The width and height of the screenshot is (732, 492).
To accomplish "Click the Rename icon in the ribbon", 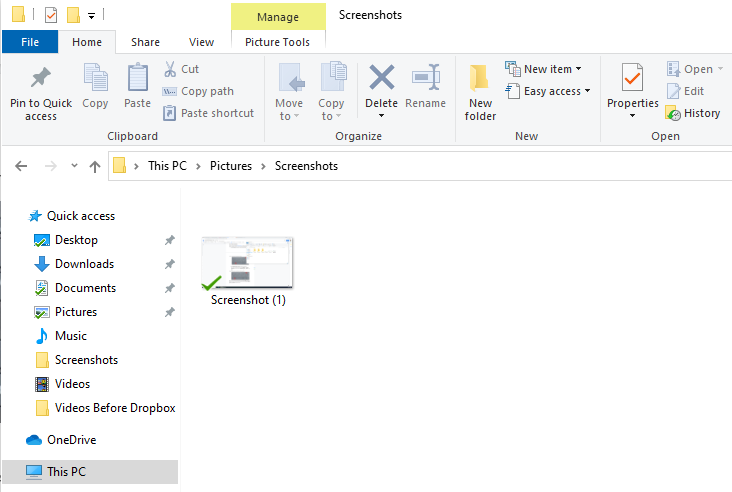I will [426, 77].
